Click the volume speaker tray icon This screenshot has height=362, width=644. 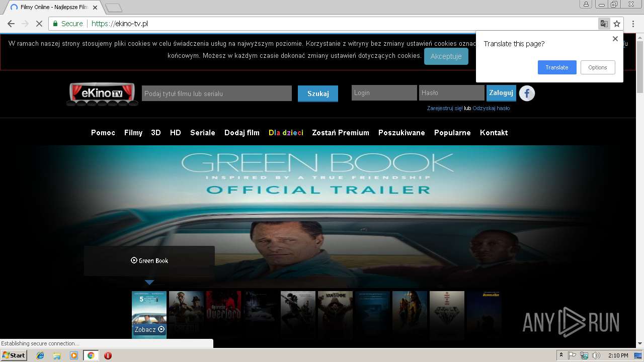click(596, 355)
